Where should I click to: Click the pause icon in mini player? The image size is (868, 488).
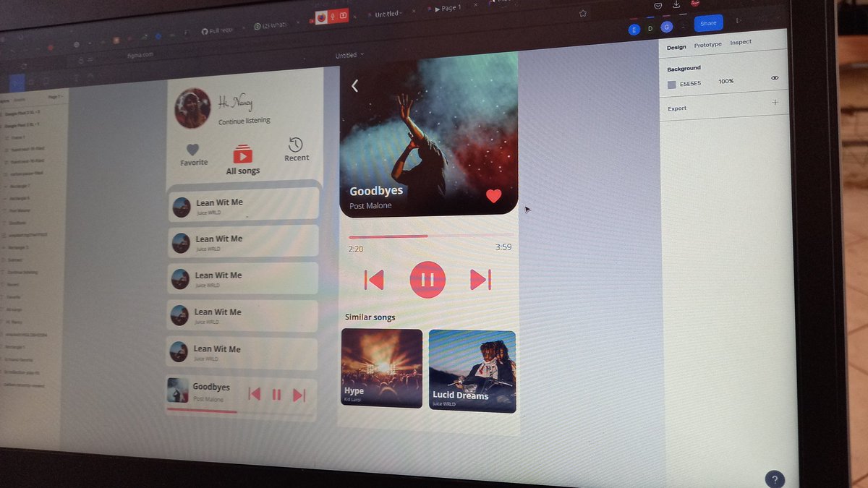(276, 395)
